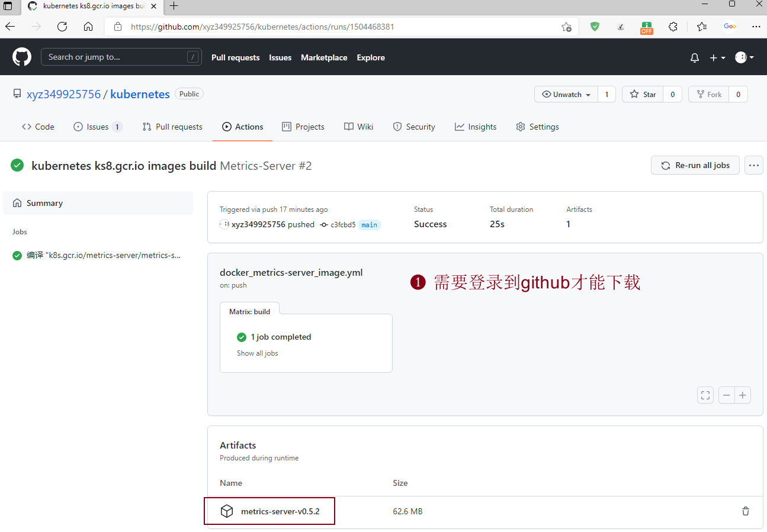Click the 62.6 MB size value
Image resolution: width=767 pixels, height=532 pixels.
407,511
